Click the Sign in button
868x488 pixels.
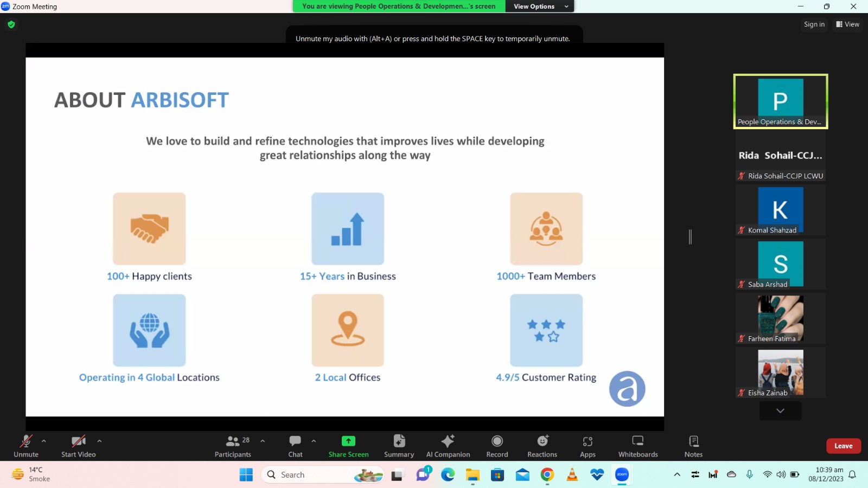coord(814,24)
